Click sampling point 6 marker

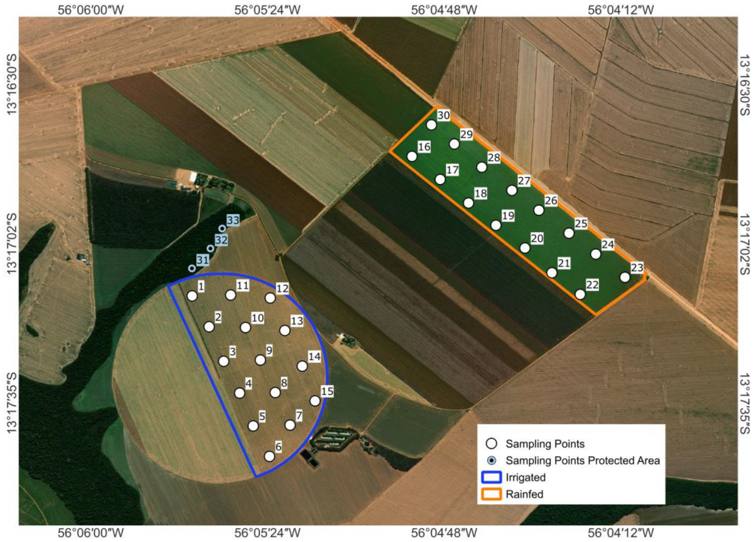click(x=269, y=457)
